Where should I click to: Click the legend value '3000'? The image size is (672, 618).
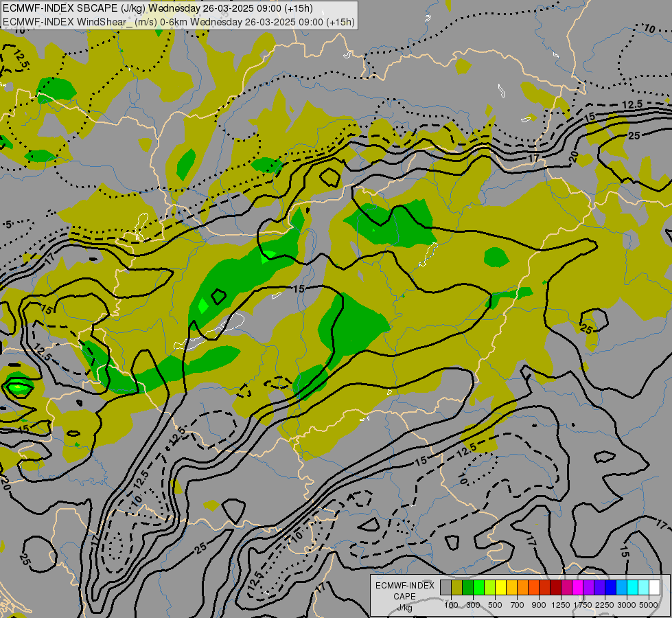pyautogui.click(x=627, y=605)
